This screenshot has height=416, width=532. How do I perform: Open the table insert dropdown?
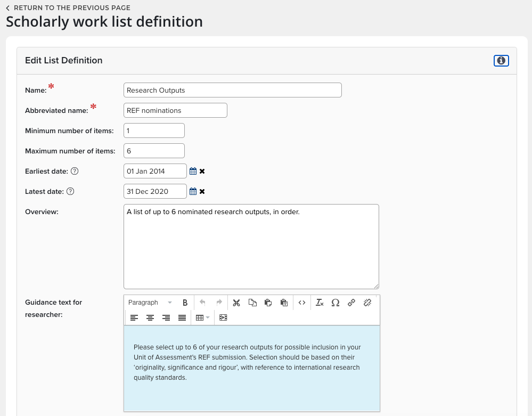tap(202, 318)
